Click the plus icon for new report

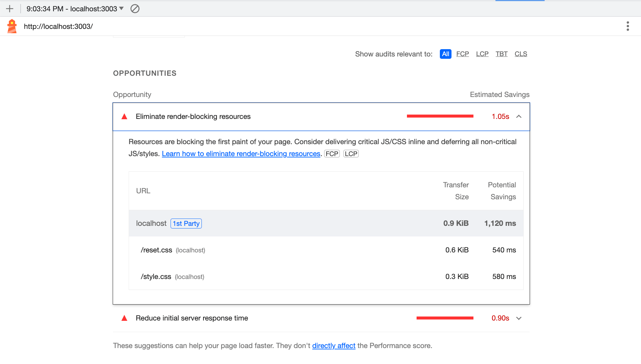point(10,9)
